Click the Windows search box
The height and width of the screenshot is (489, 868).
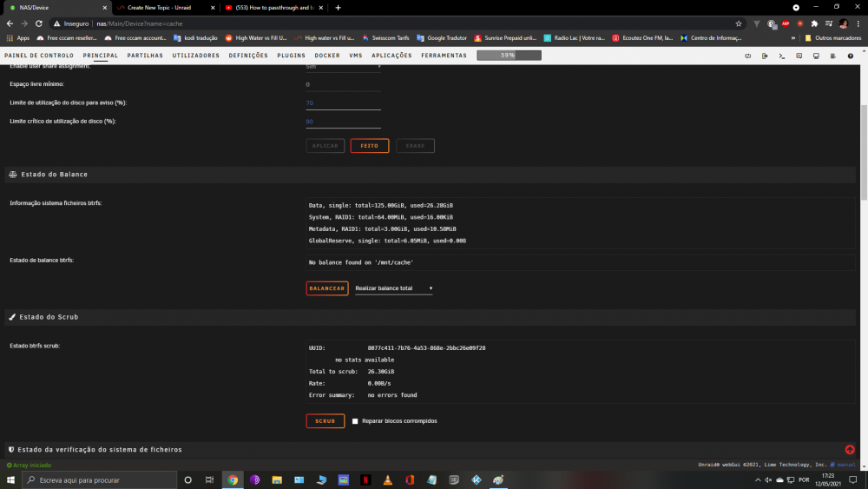click(100, 479)
